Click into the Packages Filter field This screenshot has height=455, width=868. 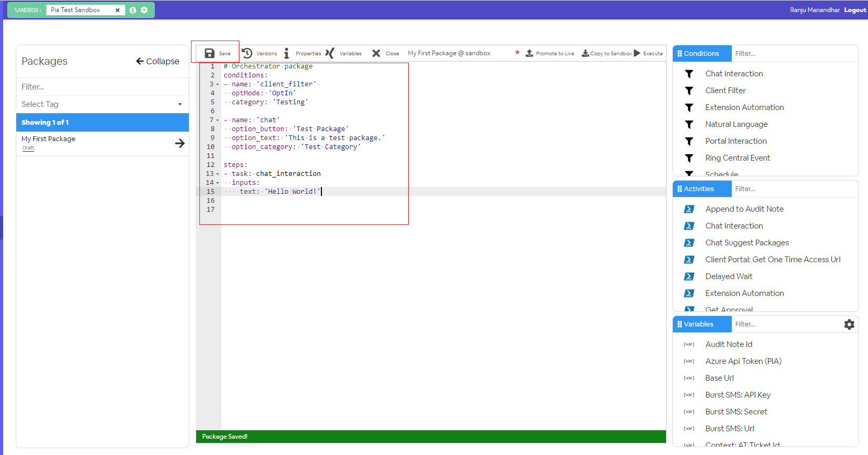(102, 87)
